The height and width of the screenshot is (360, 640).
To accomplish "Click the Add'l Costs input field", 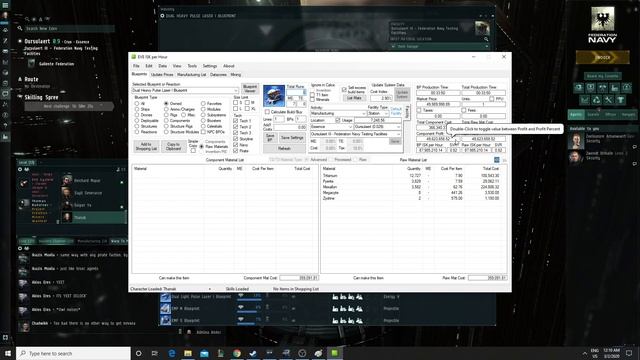I will coord(290,127).
